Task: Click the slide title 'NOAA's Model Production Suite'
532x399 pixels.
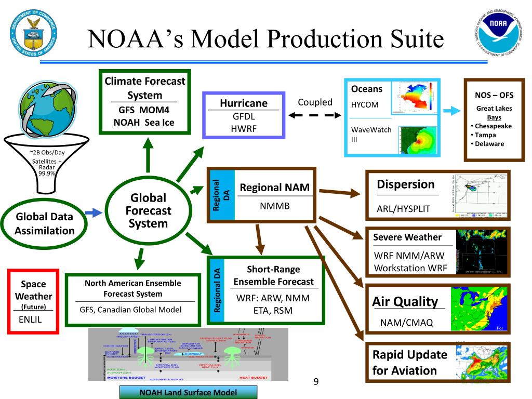Action: tap(265, 38)
